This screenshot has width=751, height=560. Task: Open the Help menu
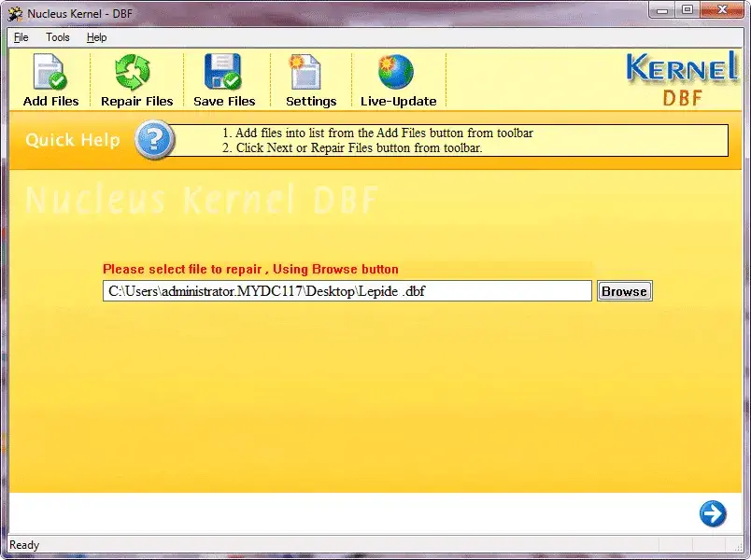(x=95, y=37)
